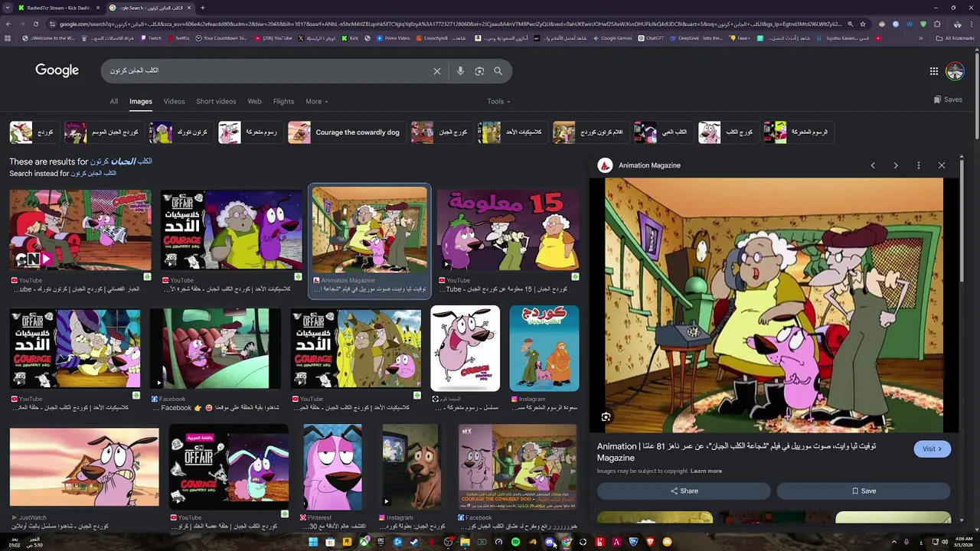Open the Pinterest Courage image thumbnail

(x=332, y=467)
